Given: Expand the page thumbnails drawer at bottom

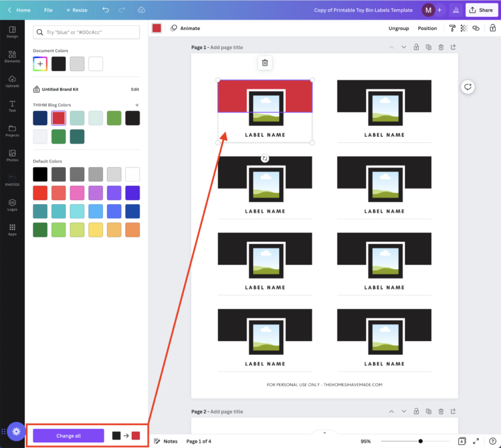Looking at the screenshot, I should pos(324,432).
